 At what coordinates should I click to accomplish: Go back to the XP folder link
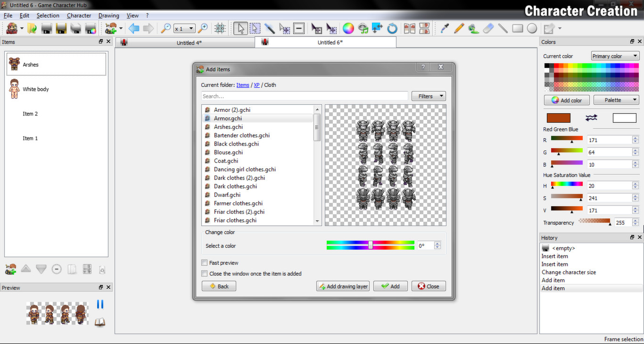pyautogui.click(x=256, y=85)
